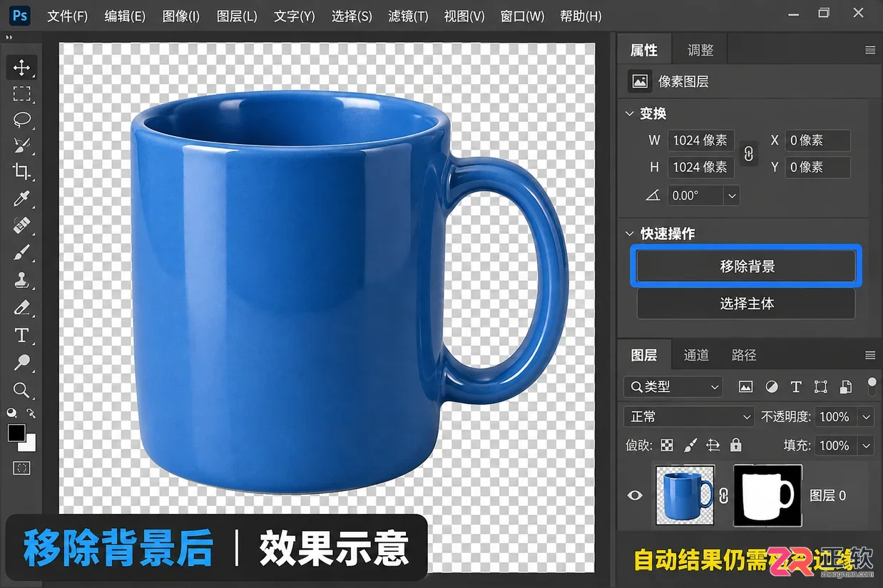Open the 滤镜(T) menu
The image size is (883, 588).
click(409, 16)
